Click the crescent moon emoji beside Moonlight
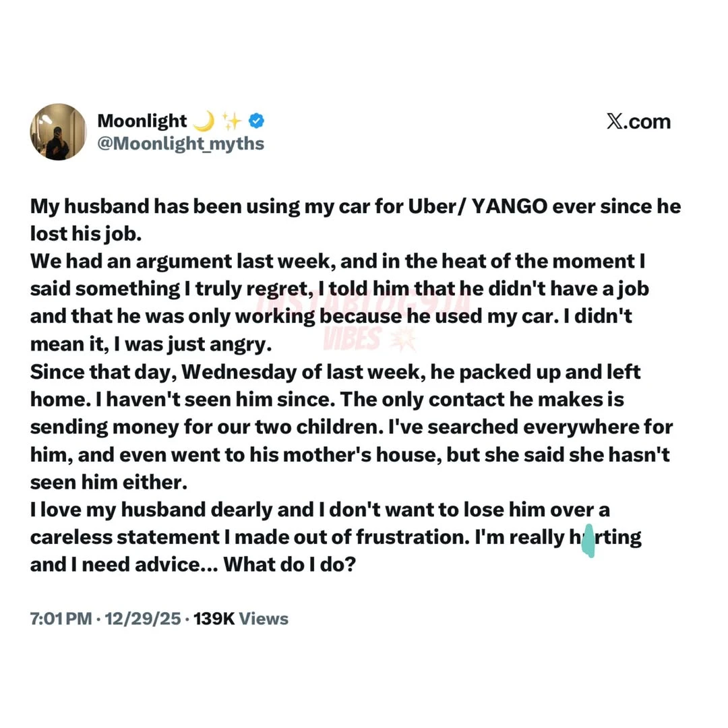728x728 pixels. [204, 121]
